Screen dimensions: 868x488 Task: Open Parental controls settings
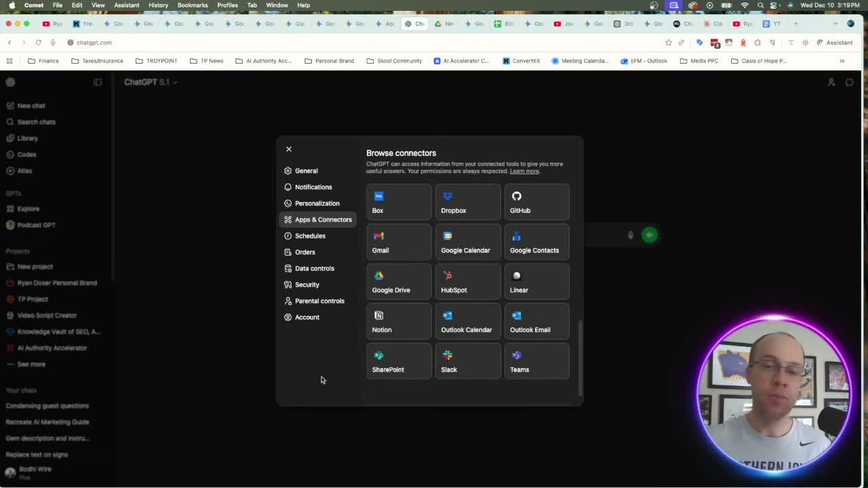(x=317, y=301)
